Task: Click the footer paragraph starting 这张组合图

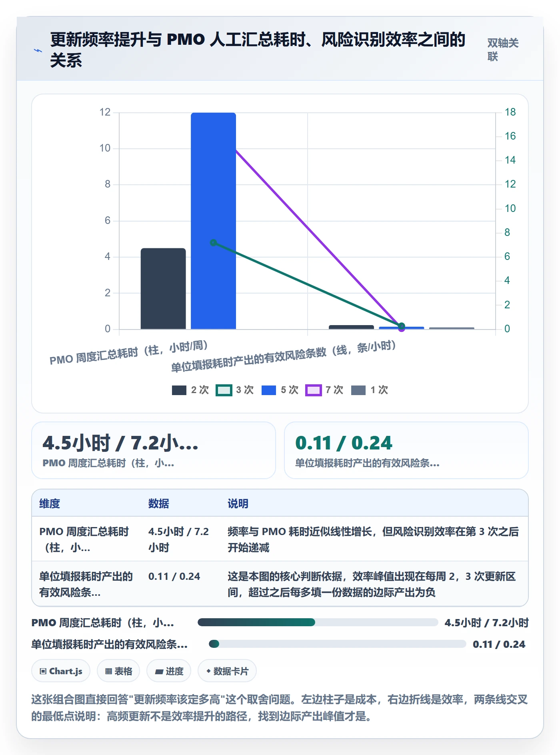Action: [x=280, y=708]
